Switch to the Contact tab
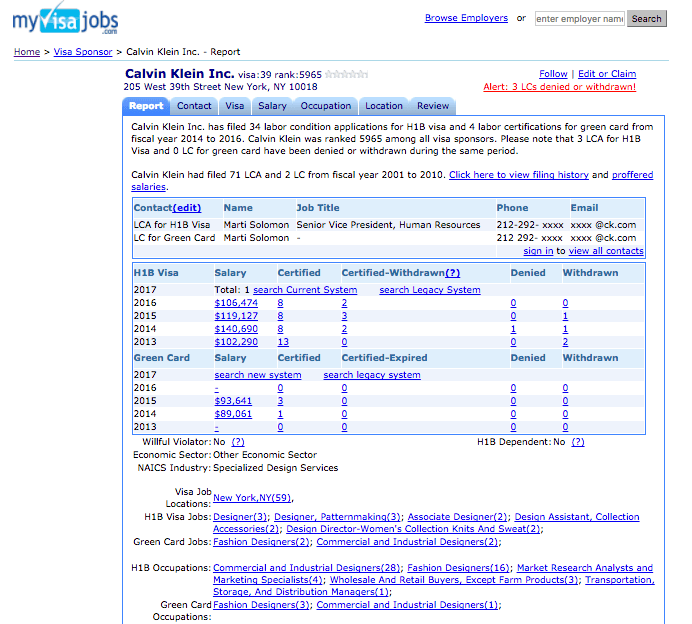Image resolution: width=692 pixels, height=624 pixels. coord(194,106)
